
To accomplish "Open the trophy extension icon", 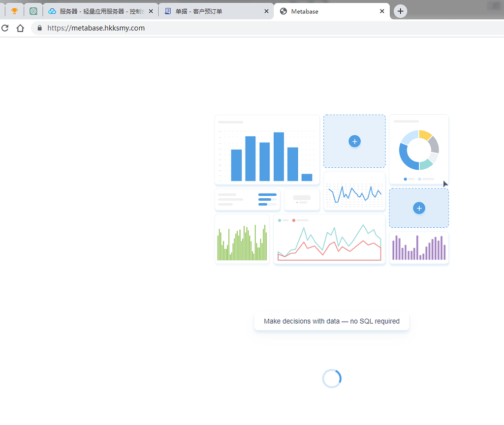I will [14, 10].
